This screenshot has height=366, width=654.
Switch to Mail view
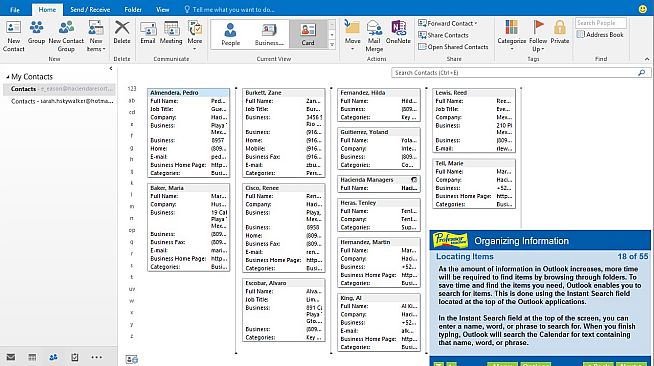pyautogui.click(x=11, y=357)
